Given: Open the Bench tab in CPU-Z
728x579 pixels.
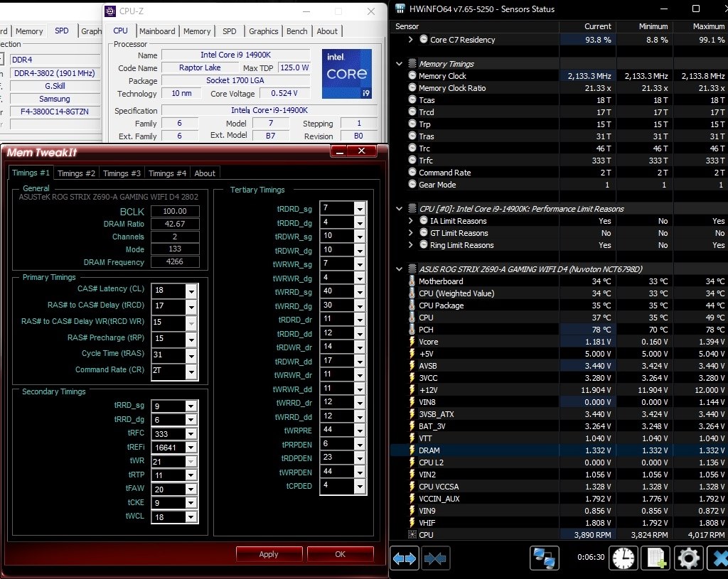Looking at the screenshot, I should (x=296, y=31).
